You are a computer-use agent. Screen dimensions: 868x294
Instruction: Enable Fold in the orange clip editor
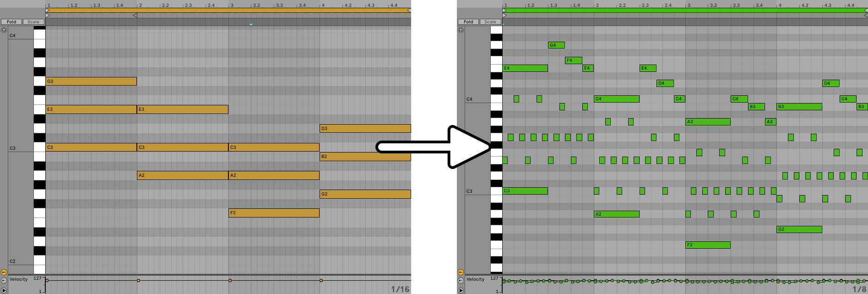click(x=11, y=22)
